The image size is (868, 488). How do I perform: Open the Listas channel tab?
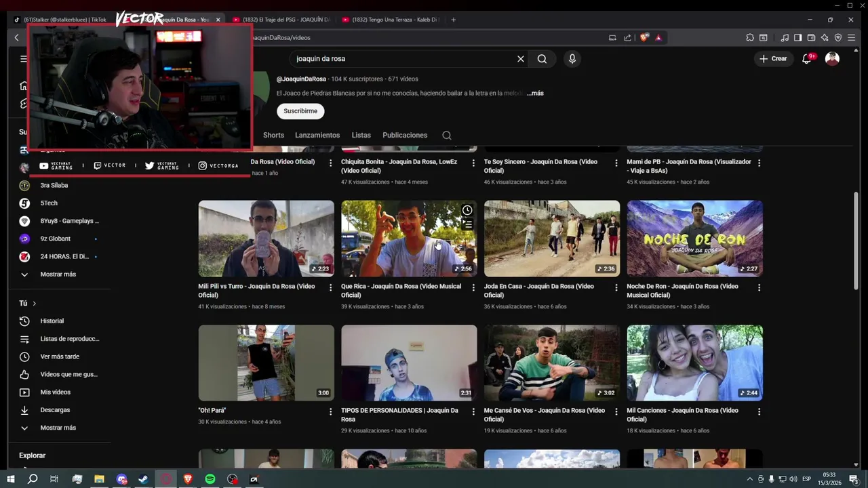(361, 136)
